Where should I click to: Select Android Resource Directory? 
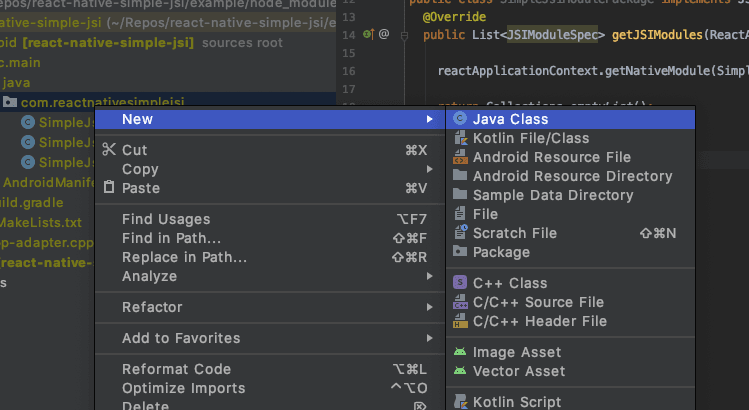[570, 176]
